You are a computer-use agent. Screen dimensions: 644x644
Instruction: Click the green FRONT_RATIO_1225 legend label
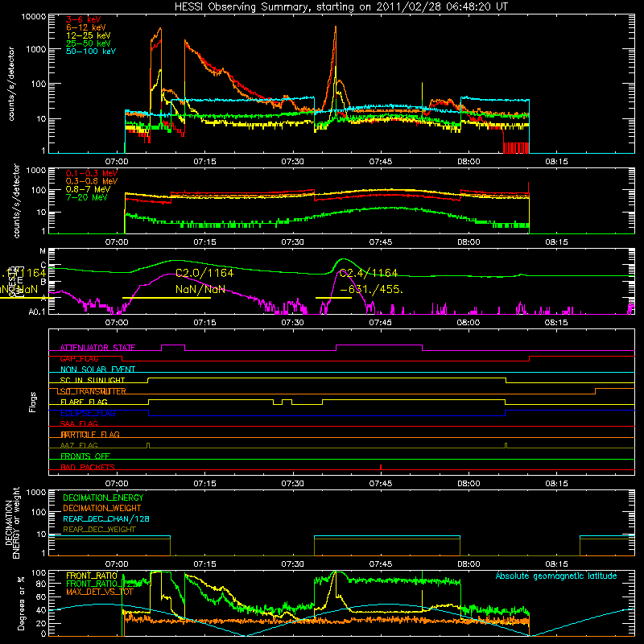pos(104,584)
